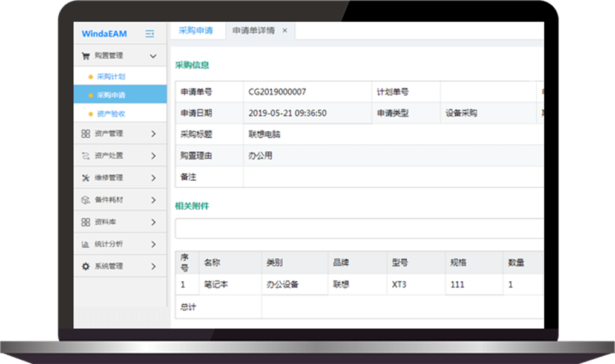Open the 资产验收 submenu item

click(111, 114)
